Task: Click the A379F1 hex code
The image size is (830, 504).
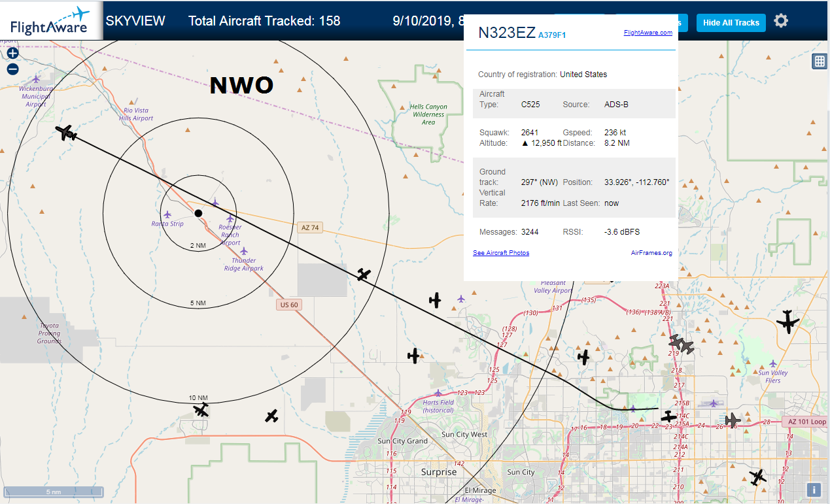Action: click(552, 35)
